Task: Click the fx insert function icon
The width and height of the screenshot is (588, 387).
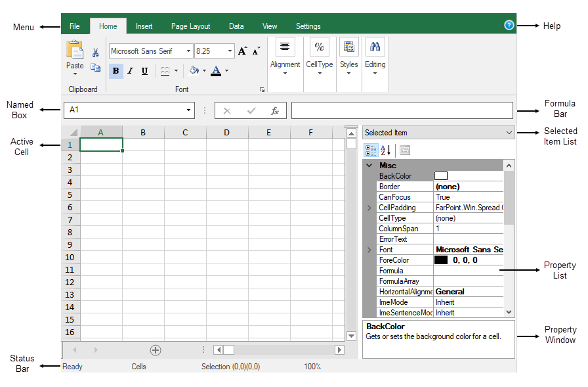Action: [x=275, y=110]
